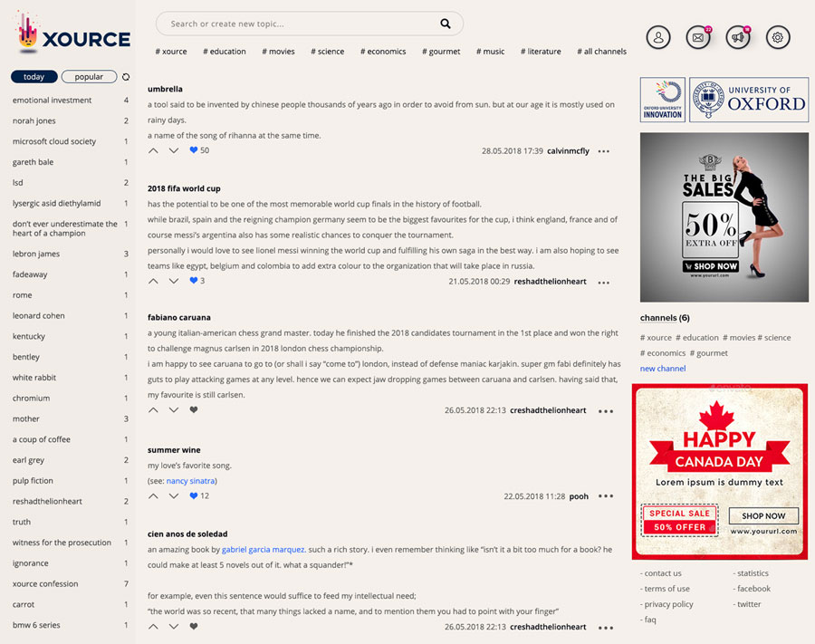This screenshot has width=815, height=644.
Task: Click the new channel link
Action: tap(663, 369)
